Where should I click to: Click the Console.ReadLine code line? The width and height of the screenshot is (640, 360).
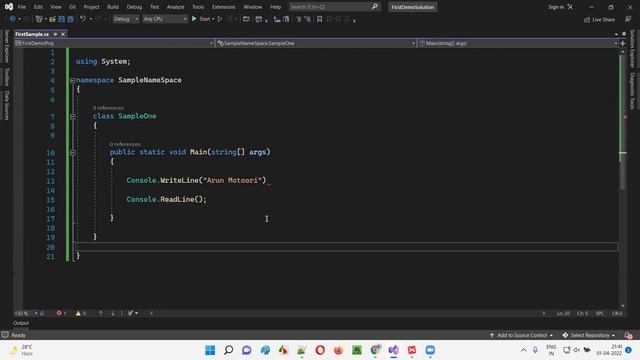point(167,199)
